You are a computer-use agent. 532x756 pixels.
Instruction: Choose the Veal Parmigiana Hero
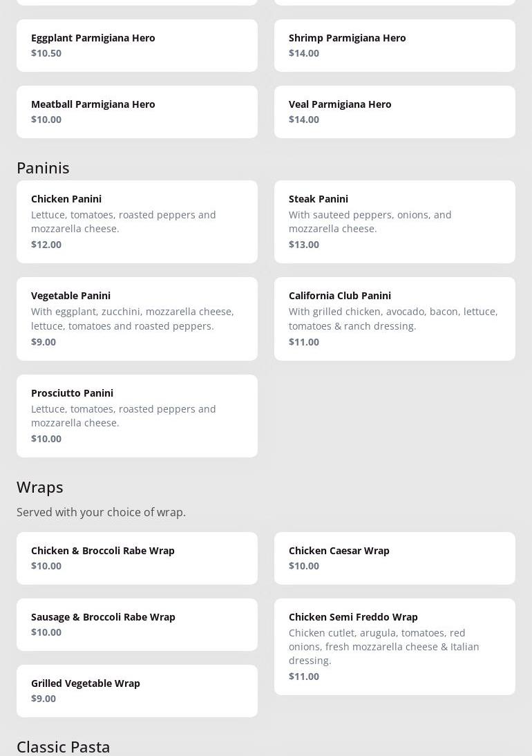(395, 112)
